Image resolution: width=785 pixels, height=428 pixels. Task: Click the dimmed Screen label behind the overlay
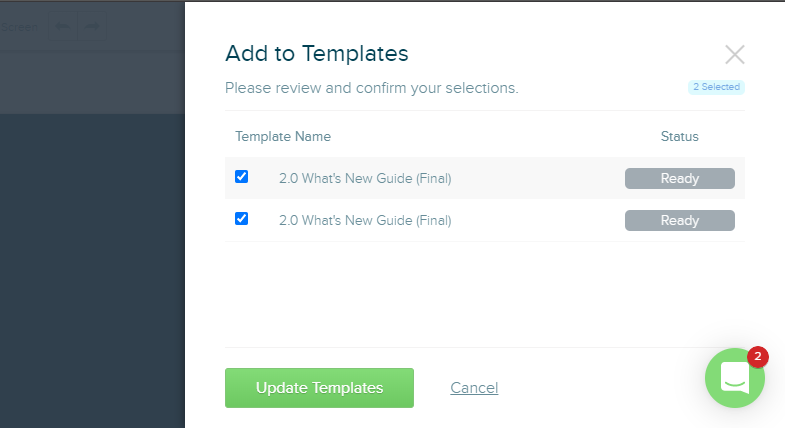[x=19, y=27]
